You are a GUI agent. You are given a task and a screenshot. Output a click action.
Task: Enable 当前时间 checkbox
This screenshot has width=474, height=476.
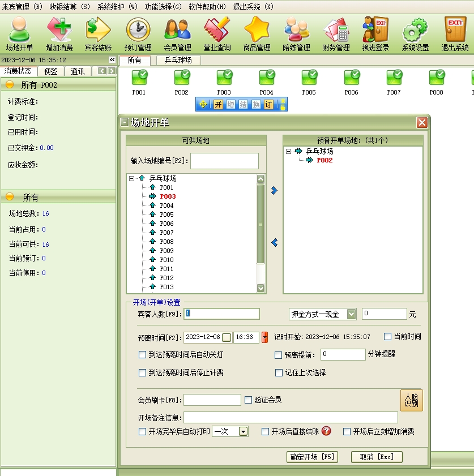[388, 337]
